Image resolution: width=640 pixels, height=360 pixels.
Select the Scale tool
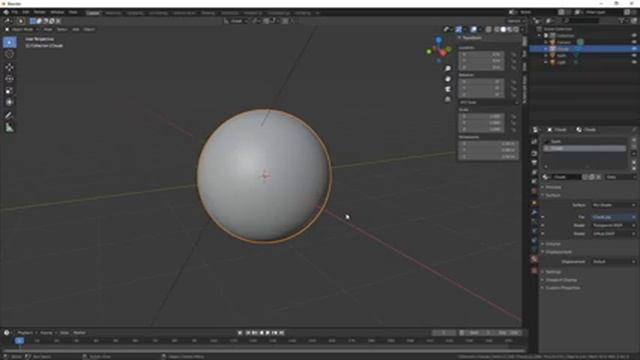pos(9,91)
